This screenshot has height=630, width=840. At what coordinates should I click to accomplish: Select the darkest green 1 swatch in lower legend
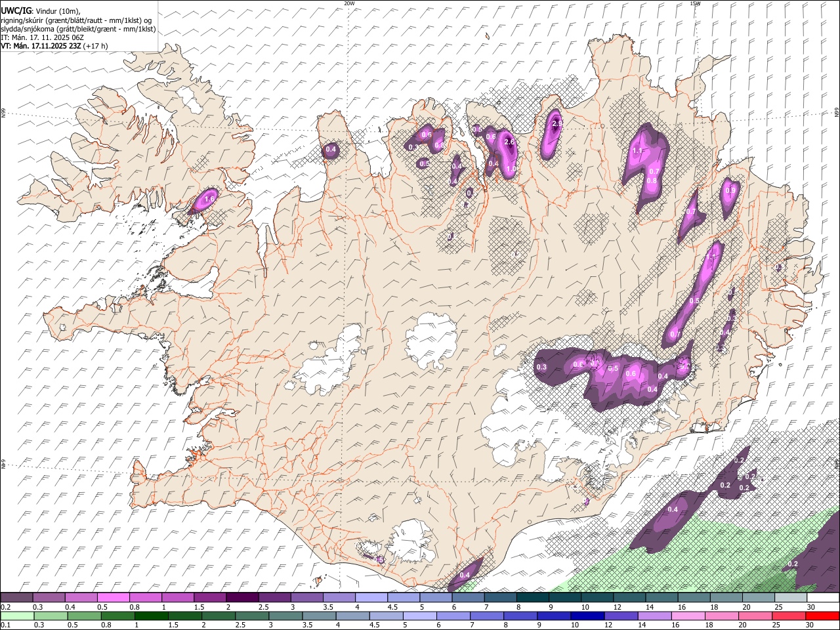click(x=151, y=616)
